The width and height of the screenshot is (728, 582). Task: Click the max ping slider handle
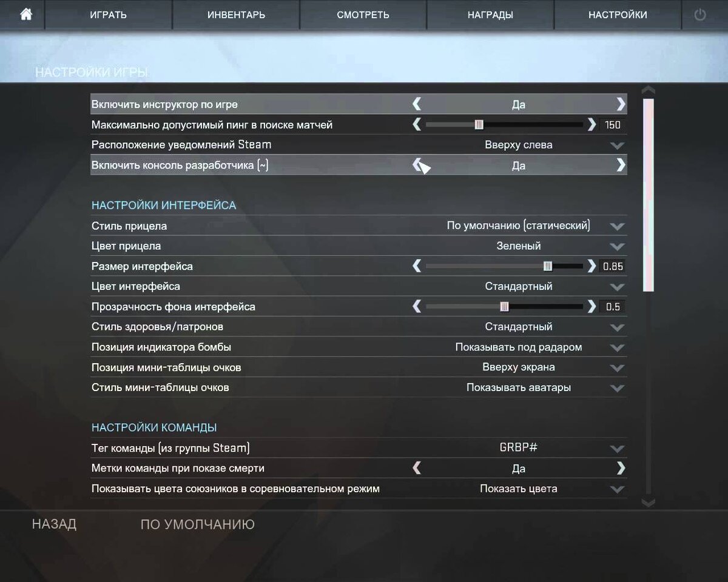point(479,125)
